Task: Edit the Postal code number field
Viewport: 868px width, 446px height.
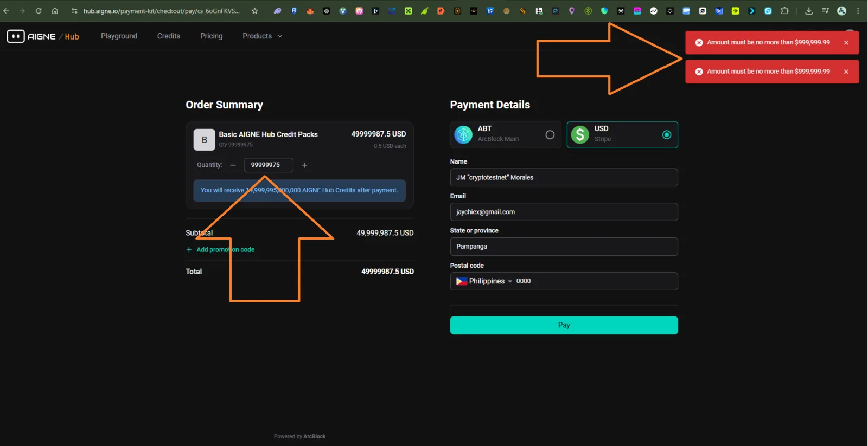Action: tap(594, 281)
